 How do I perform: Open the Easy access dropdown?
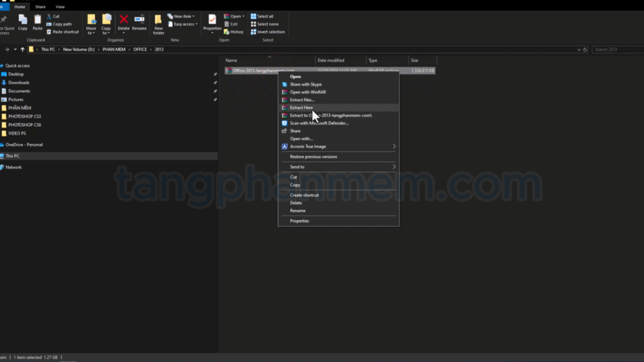click(183, 25)
